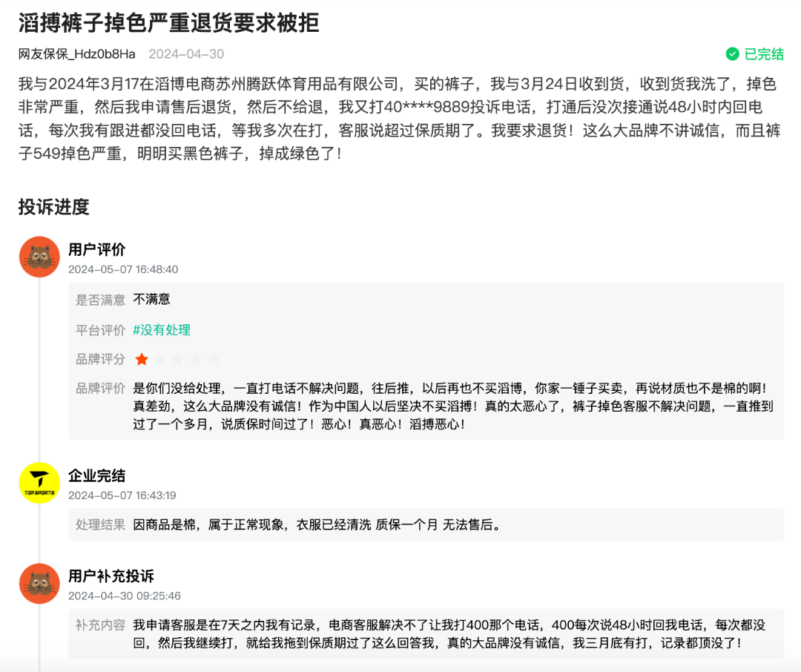Click the 已完结 status label
Viewport: 801px width, 672px height.
click(764, 54)
